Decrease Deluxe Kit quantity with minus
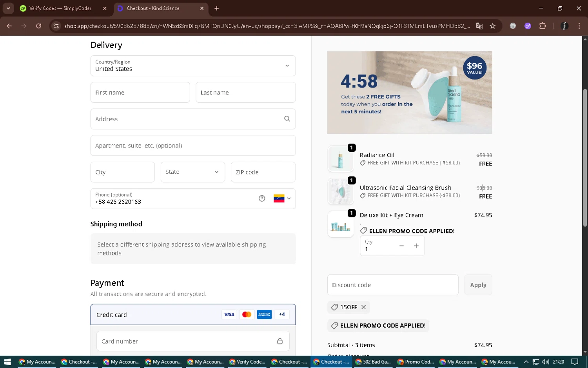This screenshot has width=588, height=368. click(401, 246)
